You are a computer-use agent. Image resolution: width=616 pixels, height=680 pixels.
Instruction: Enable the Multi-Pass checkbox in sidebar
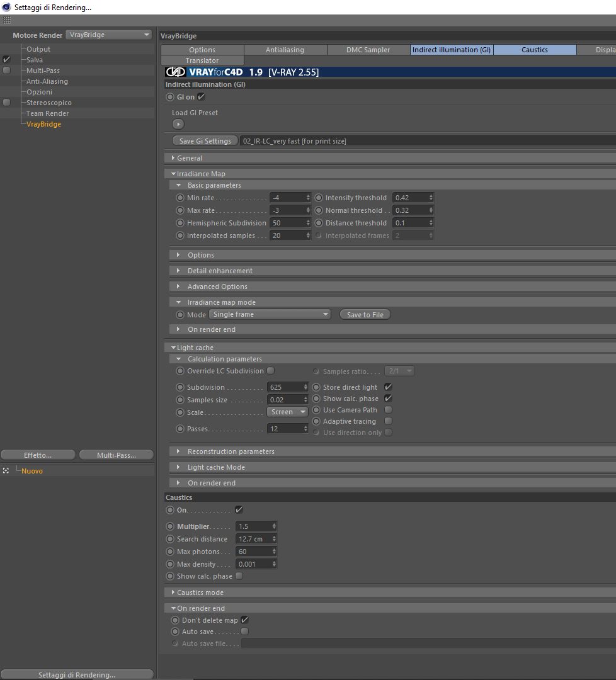(x=6, y=71)
